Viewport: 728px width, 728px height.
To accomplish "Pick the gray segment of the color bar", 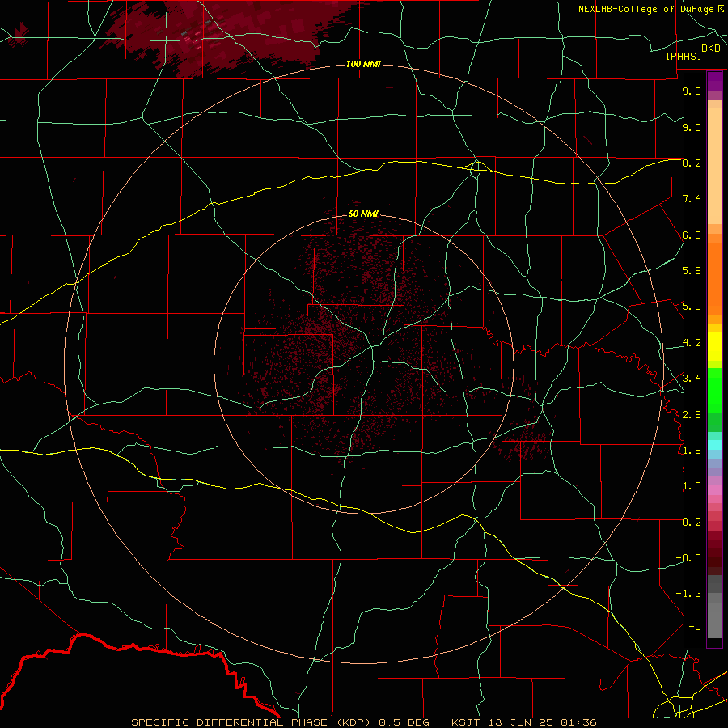I will pos(714,607).
